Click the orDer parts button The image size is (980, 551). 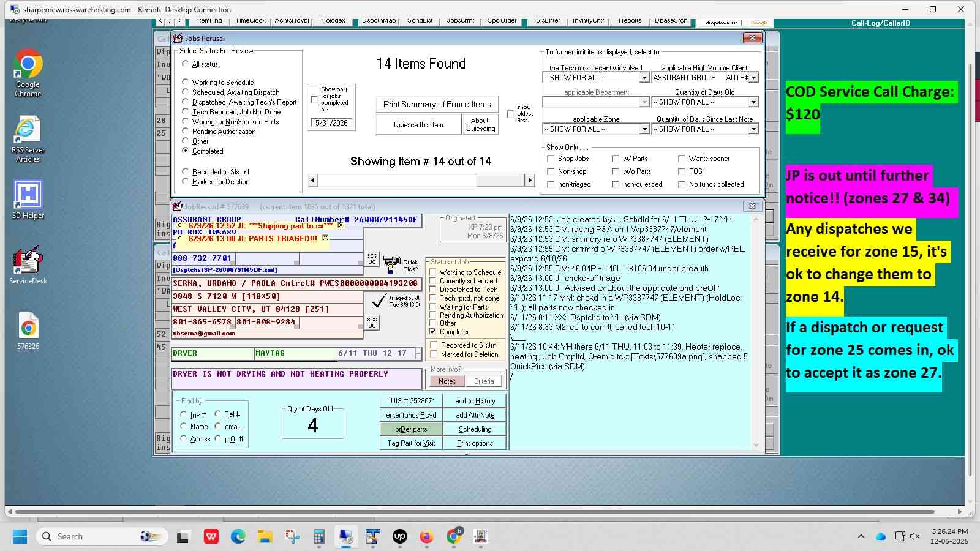(411, 429)
